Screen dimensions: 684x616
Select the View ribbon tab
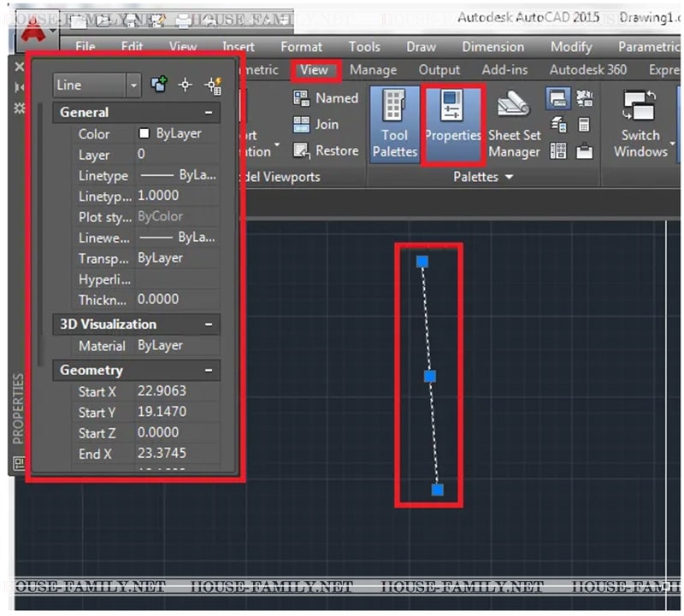pyautogui.click(x=314, y=70)
